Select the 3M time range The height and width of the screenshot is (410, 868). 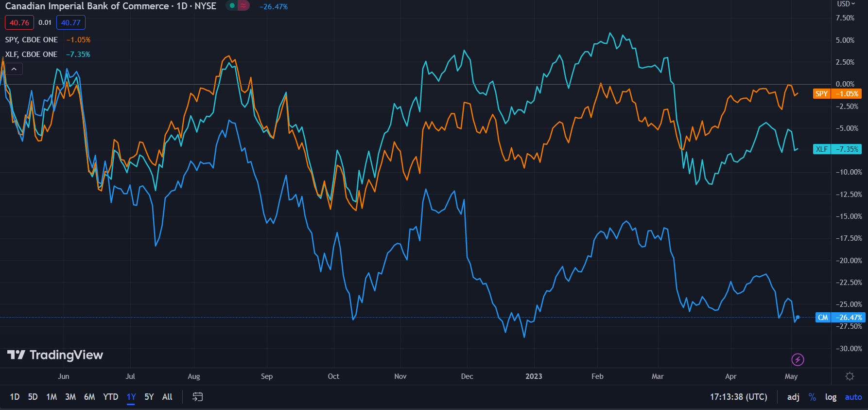[x=70, y=397]
